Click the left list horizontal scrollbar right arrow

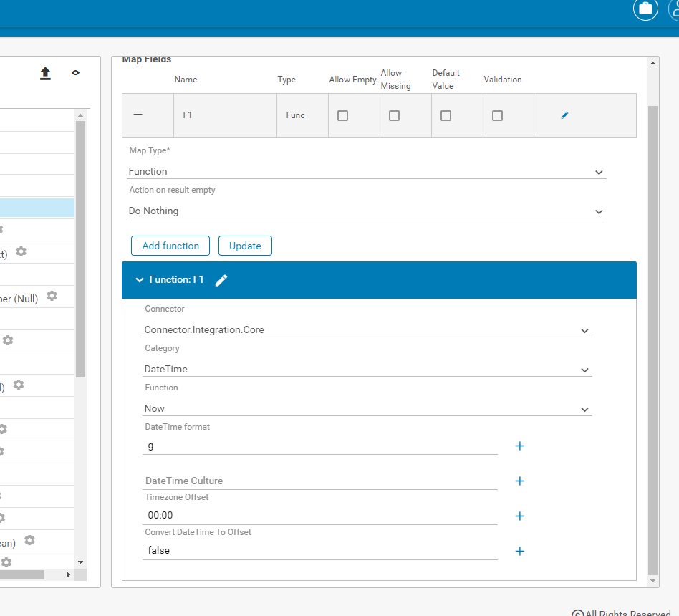(69, 575)
